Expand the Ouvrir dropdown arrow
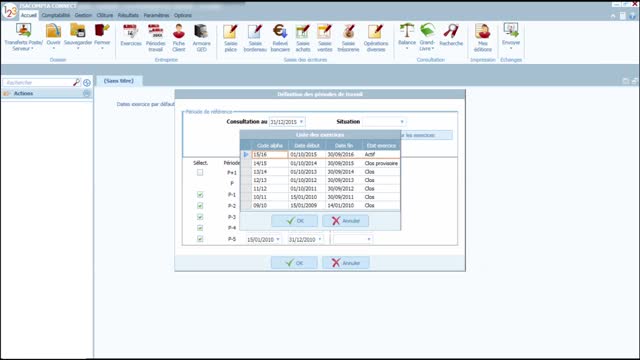The height and width of the screenshot is (360, 640). coord(53,48)
